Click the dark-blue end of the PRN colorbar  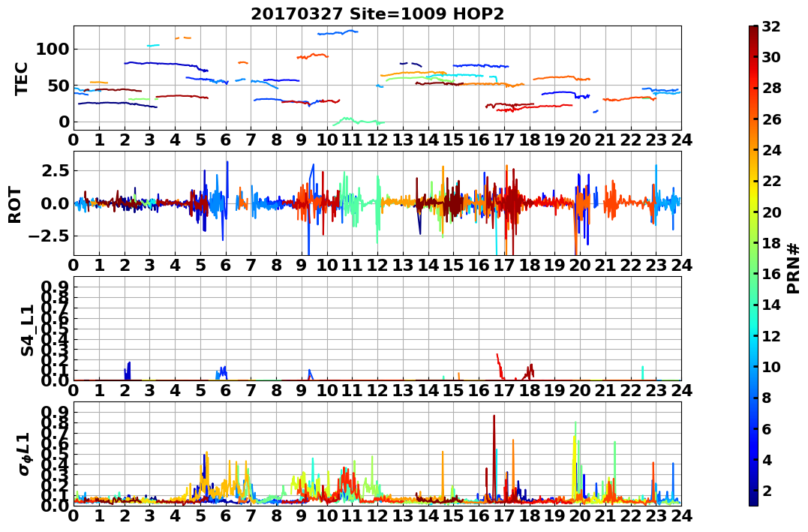click(753, 501)
